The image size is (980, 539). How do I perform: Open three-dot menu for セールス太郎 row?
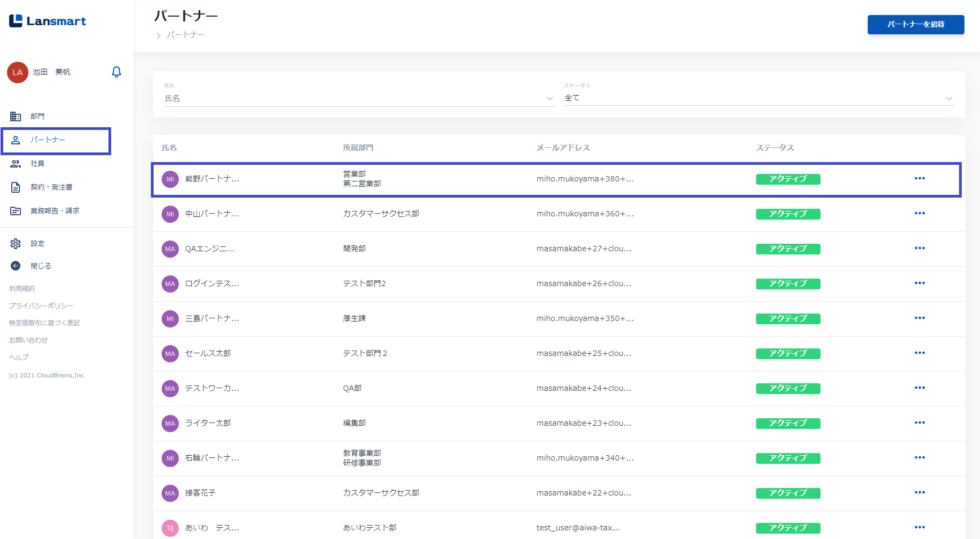(x=919, y=353)
